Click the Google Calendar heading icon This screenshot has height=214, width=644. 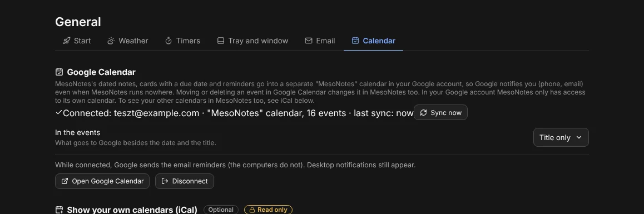point(59,72)
